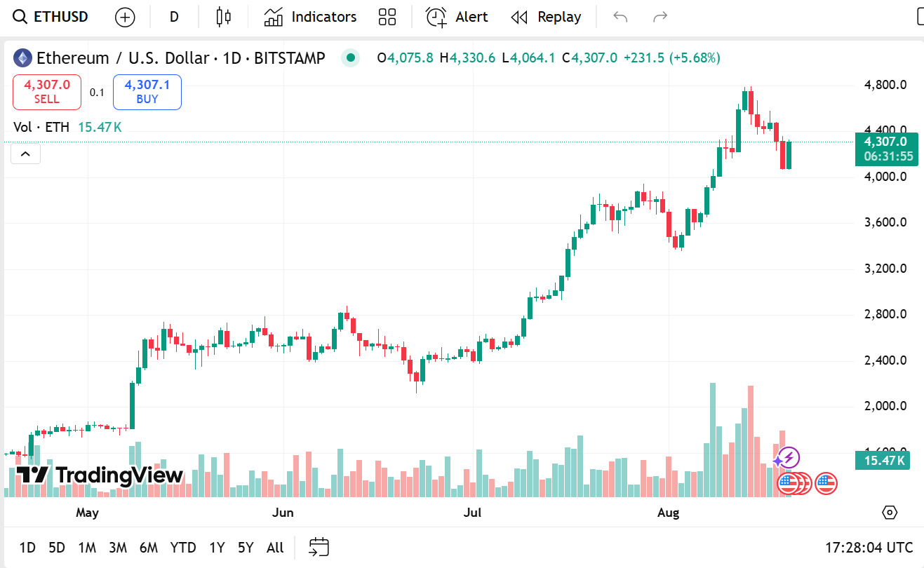Start bar Replay mode
The image size is (924, 568).
coord(546,17)
